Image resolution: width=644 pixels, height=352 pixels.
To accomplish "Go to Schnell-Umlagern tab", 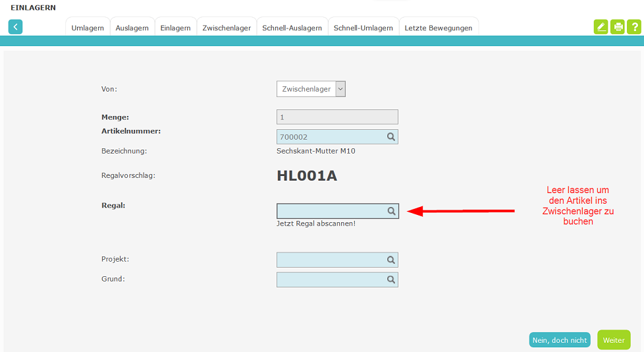I will 363,27.
